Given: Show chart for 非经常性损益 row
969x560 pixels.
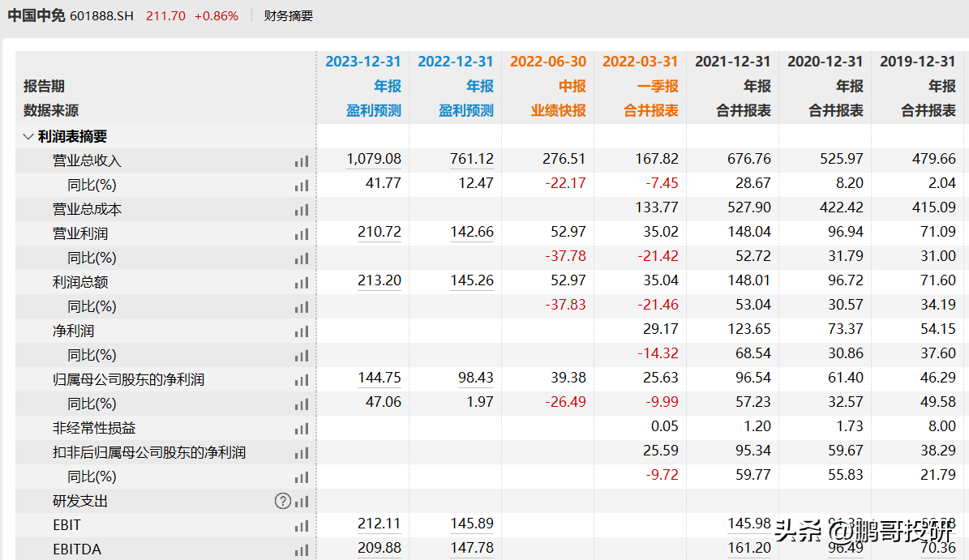Looking at the screenshot, I should pyautogui.click(x=302, y=429).
